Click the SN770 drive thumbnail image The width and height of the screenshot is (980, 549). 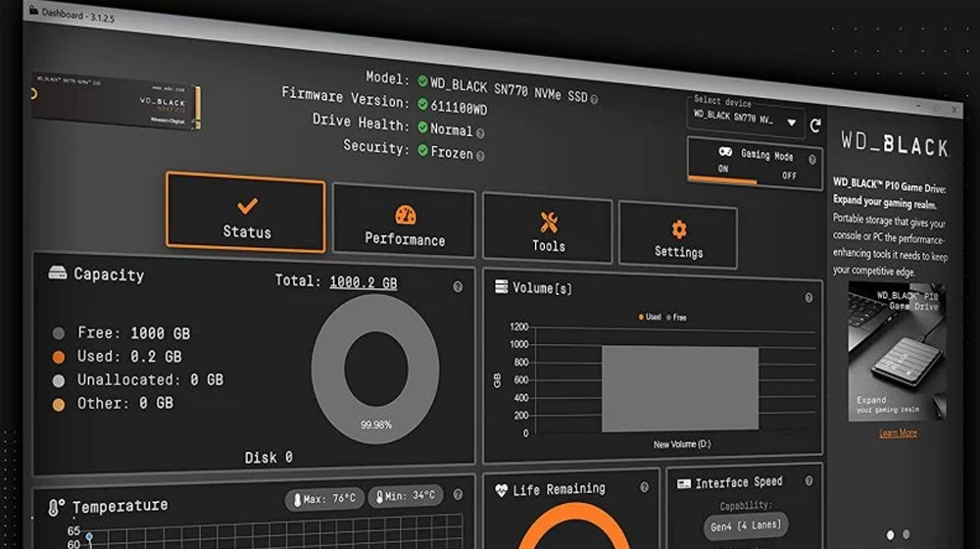117,101
